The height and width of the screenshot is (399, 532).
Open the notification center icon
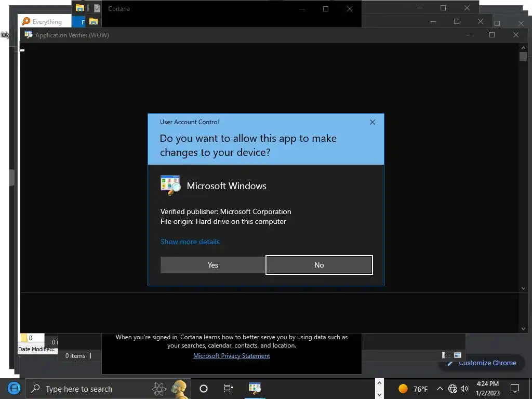[515, 389]
